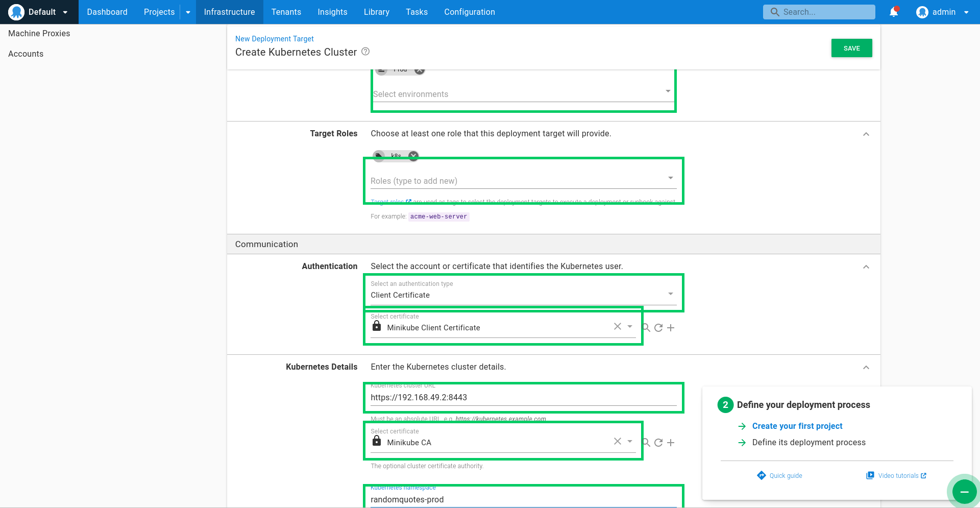Open the authentication type dropdown
Viewport: 980px width, 508px height.
pos(671,294)
